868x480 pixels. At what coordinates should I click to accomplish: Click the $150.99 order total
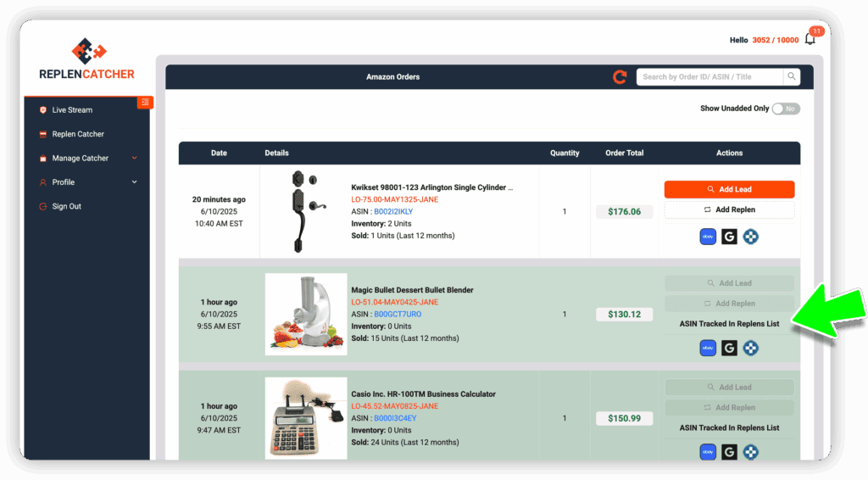tap(624, 419)
